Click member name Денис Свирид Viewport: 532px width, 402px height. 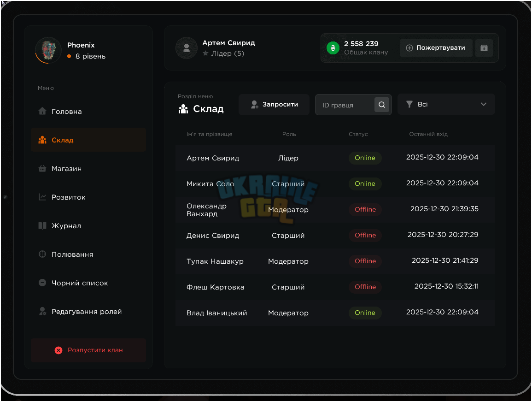213,236
